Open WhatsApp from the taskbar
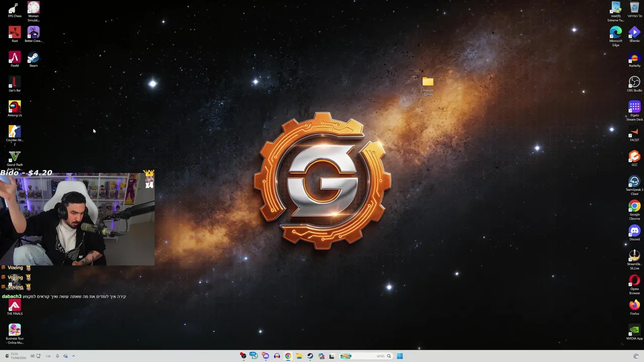Screen dimensions: 644x362 click(x=254, y=356)
